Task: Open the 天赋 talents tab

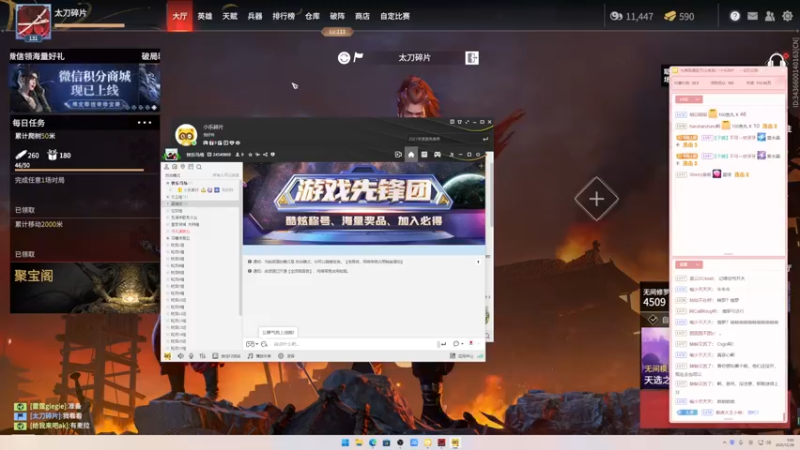Action: pos(230,16)
